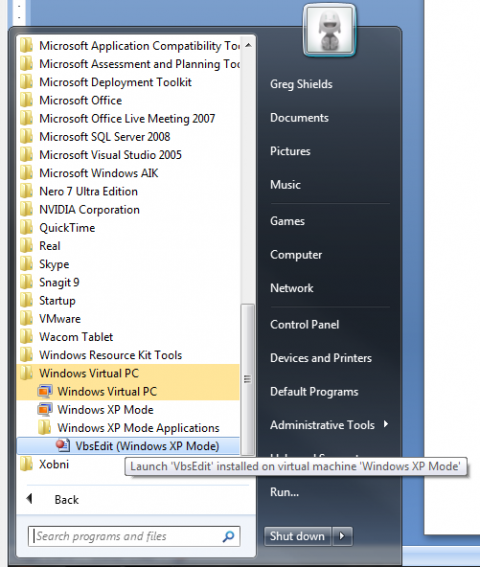Select the Xobni folder label
The width and height of the screenshot is (480, 567).
[x=54, y=464]
